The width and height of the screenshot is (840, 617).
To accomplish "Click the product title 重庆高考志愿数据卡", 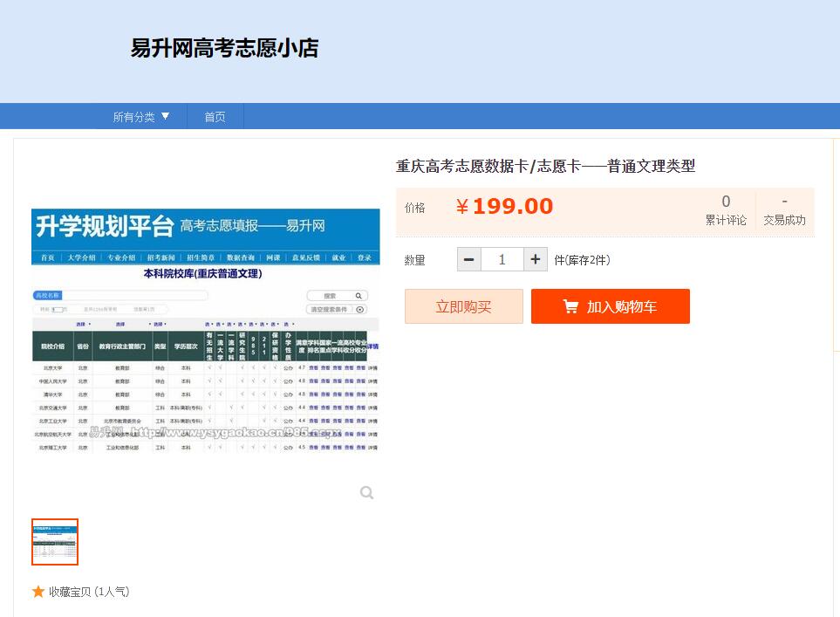I will [545, 166].
